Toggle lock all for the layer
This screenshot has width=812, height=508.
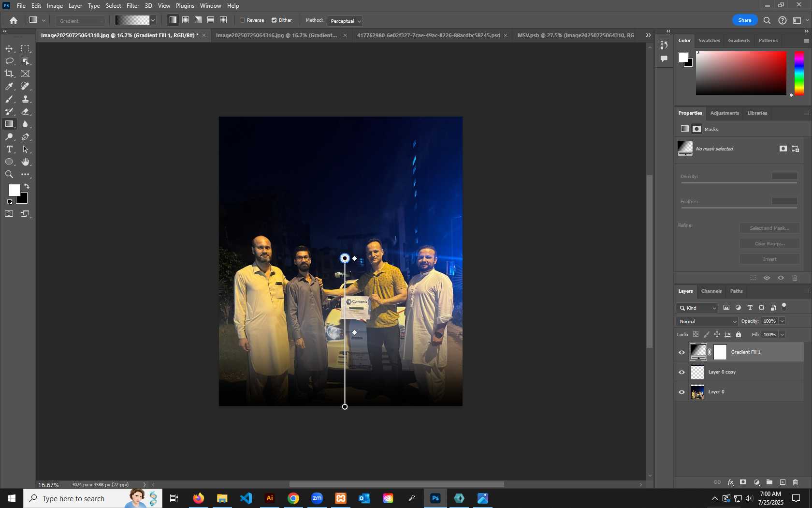pos(739,334)
